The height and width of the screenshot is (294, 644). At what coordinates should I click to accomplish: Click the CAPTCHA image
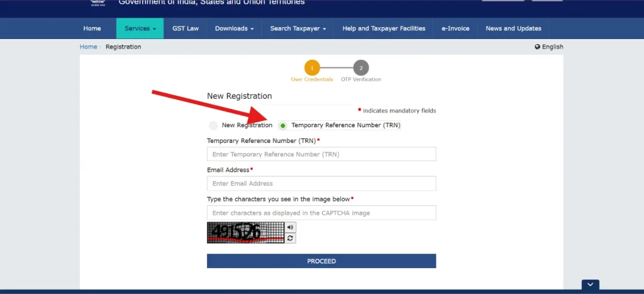click(x=246, y=233)
